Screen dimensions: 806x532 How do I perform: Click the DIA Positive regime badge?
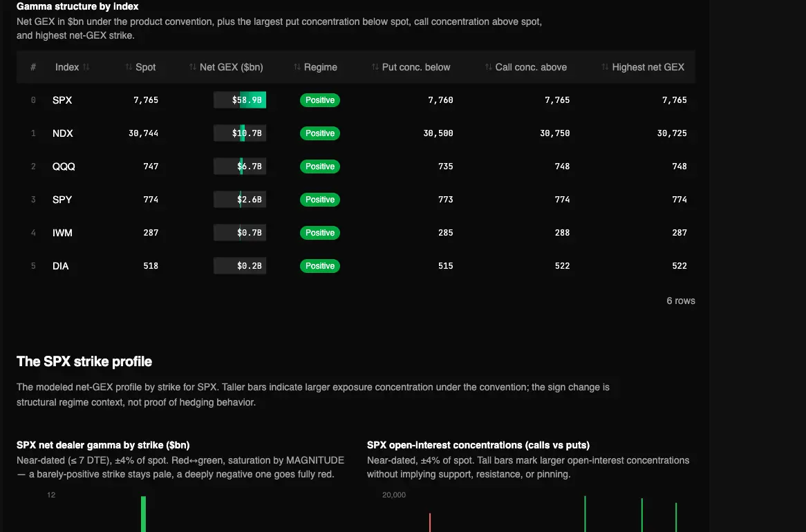[x=320, y=266]
